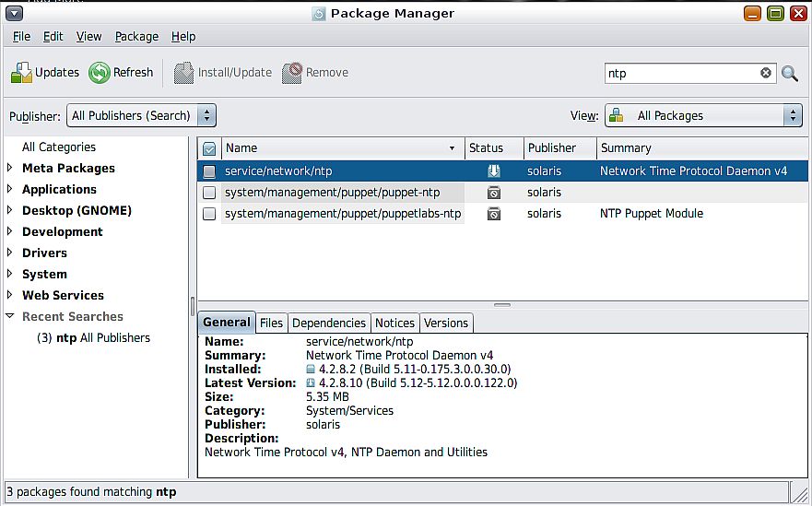Click the green Refresh icon
Screen dimensions: 812x506
tap(99, 73)
